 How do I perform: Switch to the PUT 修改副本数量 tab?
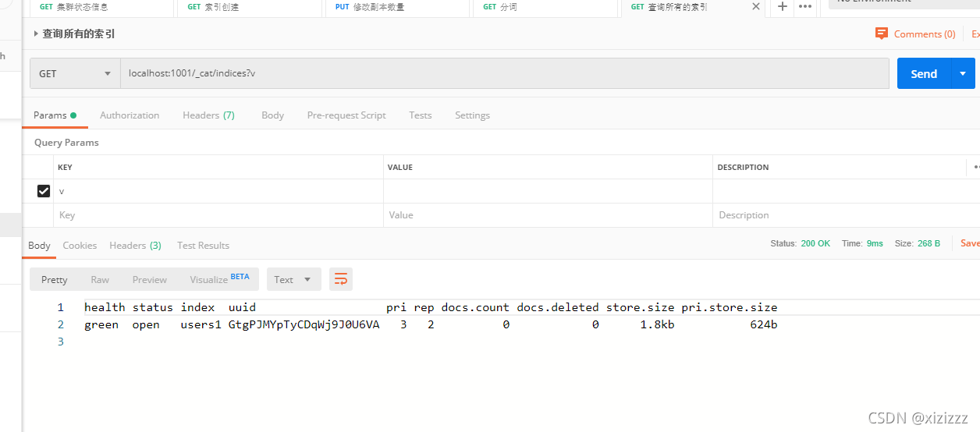pyautogui.click(x=397, y=7)
